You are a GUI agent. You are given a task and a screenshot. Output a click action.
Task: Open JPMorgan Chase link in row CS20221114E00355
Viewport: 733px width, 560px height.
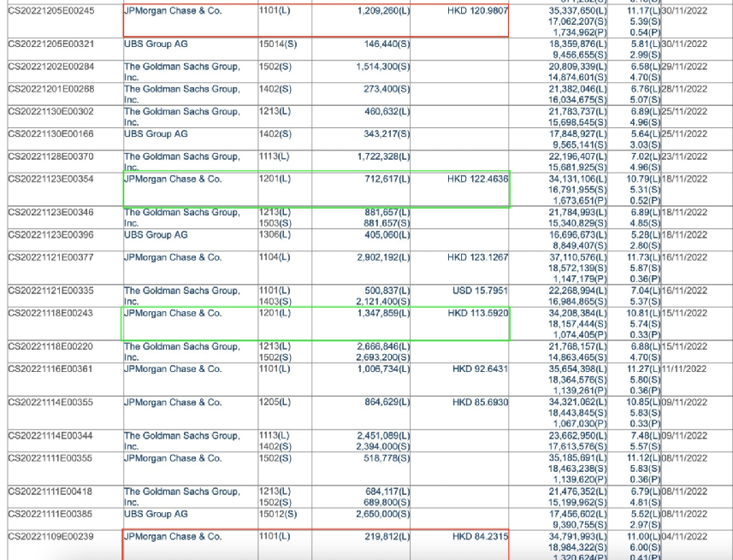click(173, 403)
